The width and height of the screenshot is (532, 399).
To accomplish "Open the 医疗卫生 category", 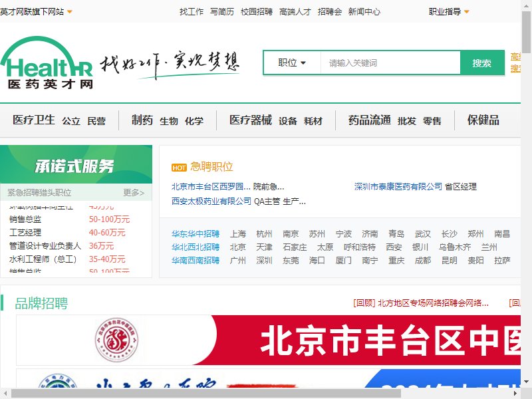I will (34, 120).
